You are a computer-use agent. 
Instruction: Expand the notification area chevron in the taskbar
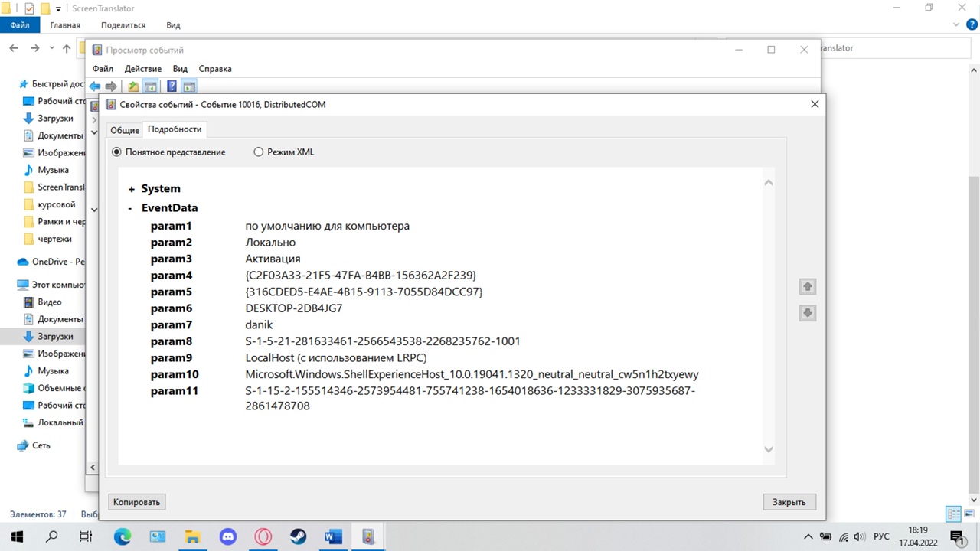pyautogui.click(x=808, y=536)
